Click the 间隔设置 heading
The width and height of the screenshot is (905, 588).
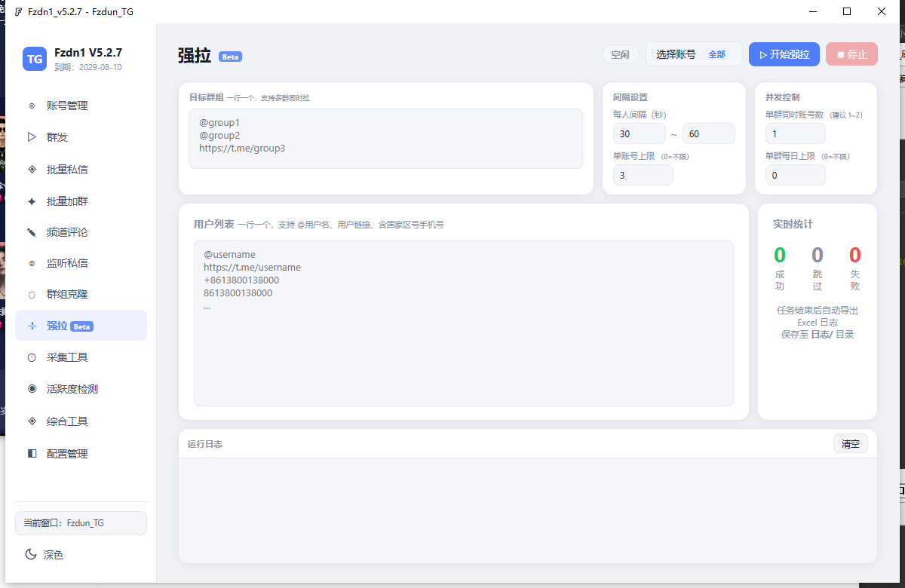pyautogui.click(x=630, y=97)
